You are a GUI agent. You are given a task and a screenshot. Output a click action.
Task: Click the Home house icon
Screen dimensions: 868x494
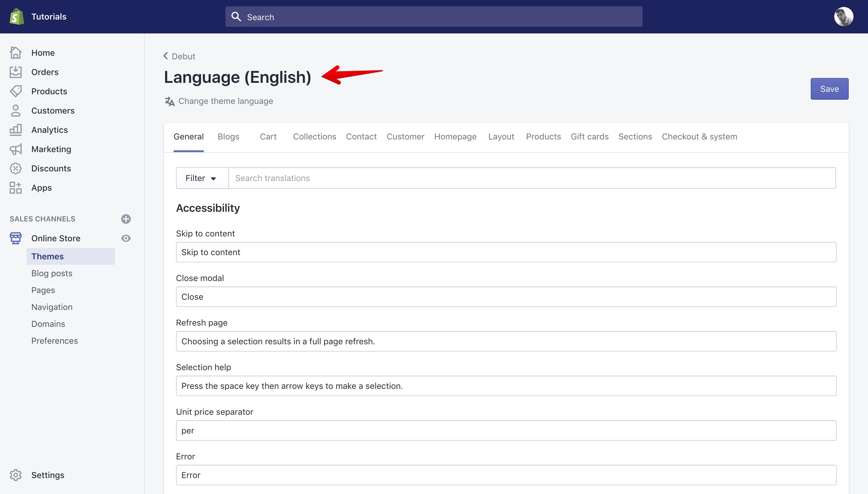tap(16, 53)
